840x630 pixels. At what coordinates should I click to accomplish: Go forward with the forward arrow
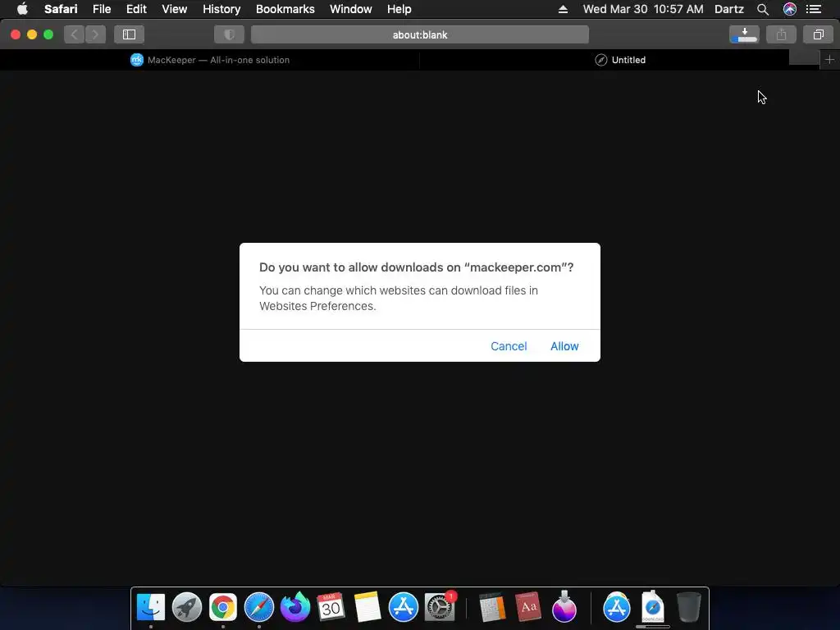95,34
